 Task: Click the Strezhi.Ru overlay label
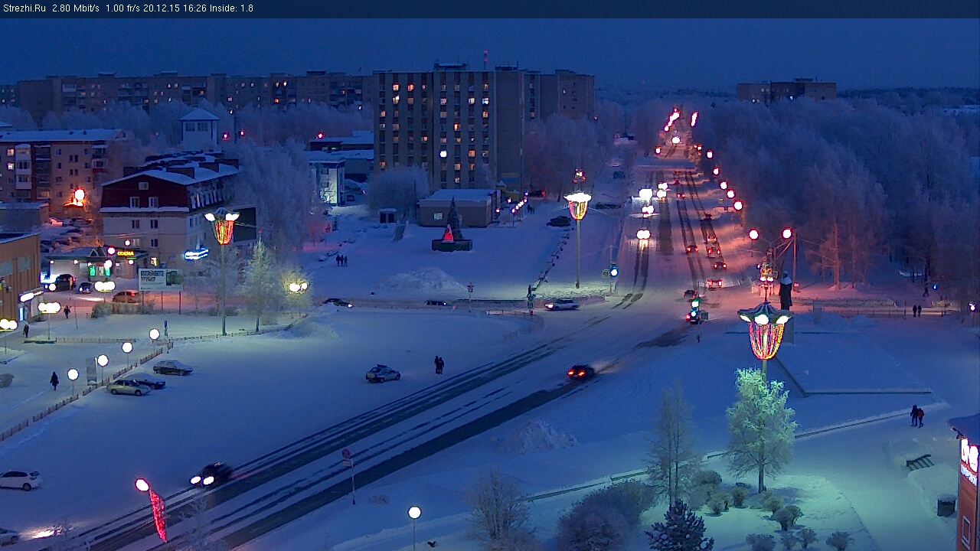click(24, 8)
